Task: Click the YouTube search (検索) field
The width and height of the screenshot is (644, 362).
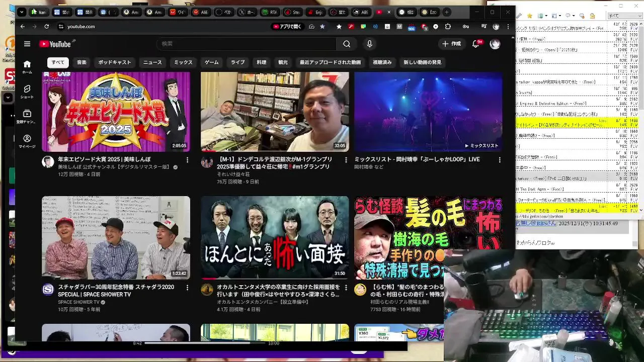Action: [247, 44]
